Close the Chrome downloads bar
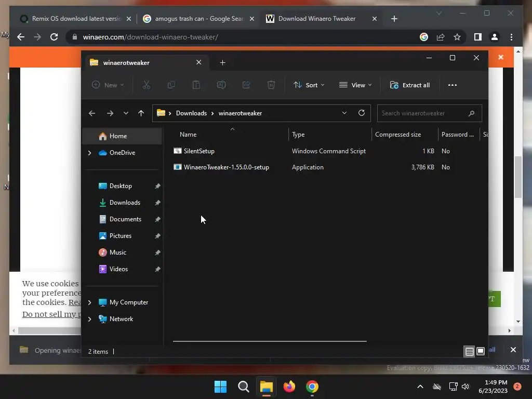532x399 pixels. click(x=513, y=350)
